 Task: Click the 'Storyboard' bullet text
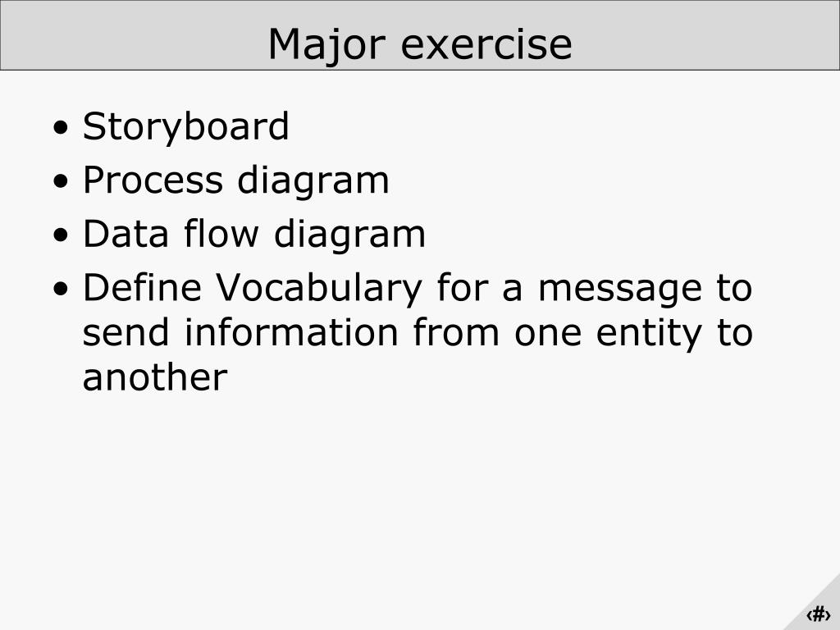click(x=185, y=126)
